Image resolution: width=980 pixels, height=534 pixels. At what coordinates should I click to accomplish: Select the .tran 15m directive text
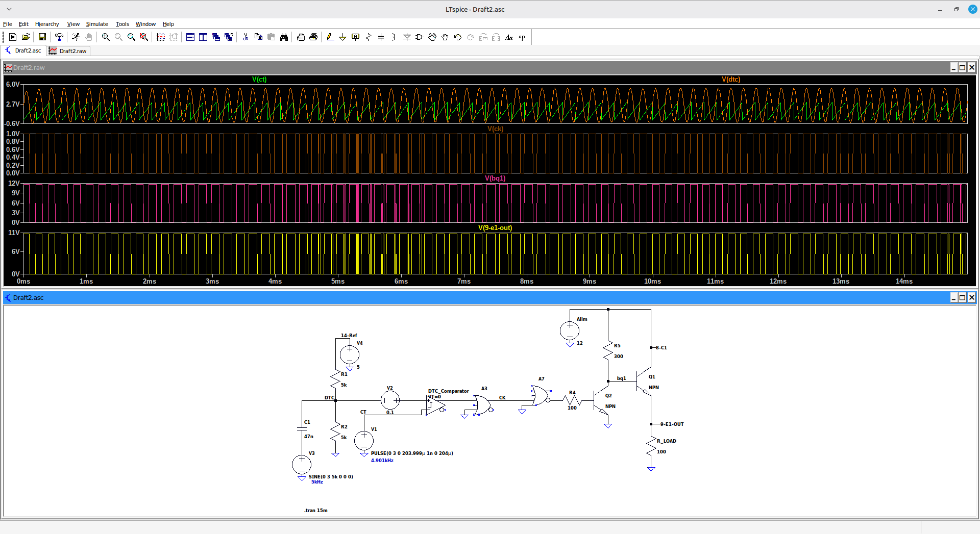(x=316, y=510)
